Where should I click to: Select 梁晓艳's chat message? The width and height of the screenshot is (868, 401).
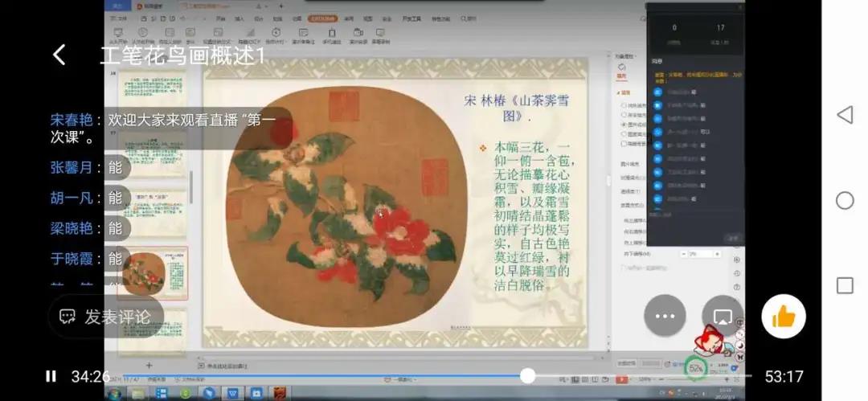(90, 228)
